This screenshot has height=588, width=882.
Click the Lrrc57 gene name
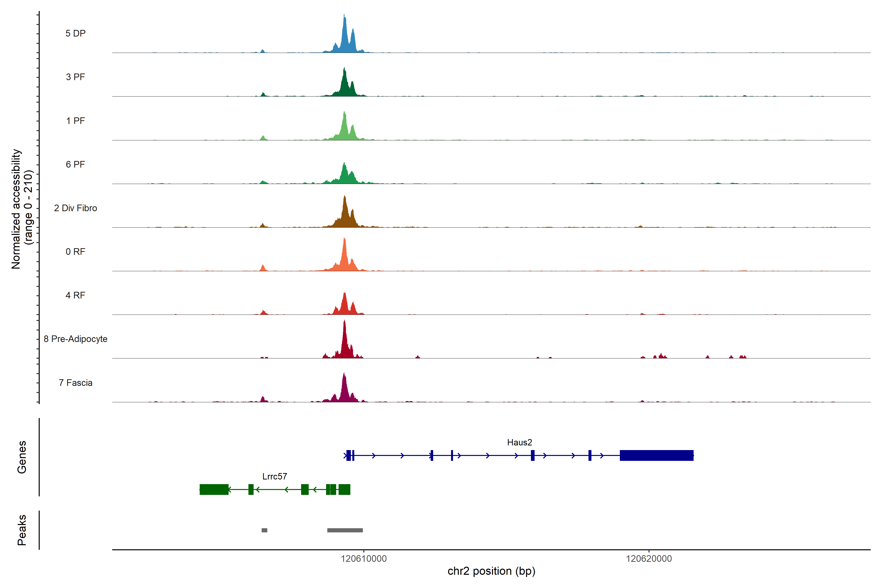[x=274, y=476]
